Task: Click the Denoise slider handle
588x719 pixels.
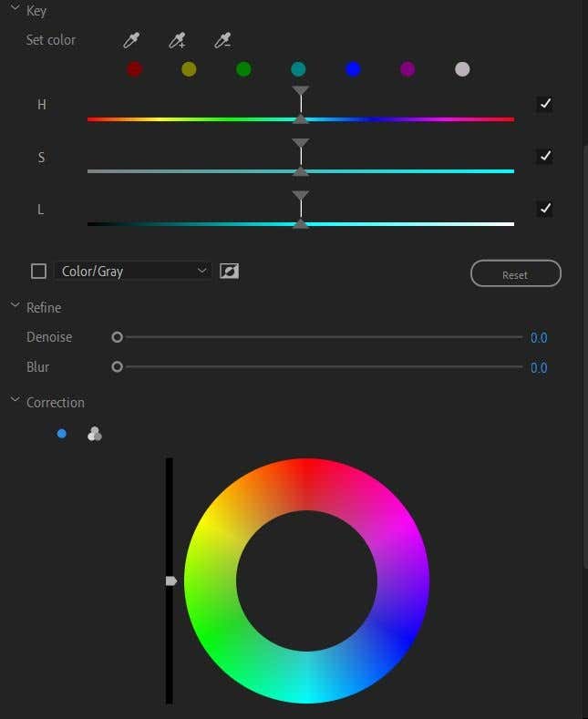Action: pos(117,337)
